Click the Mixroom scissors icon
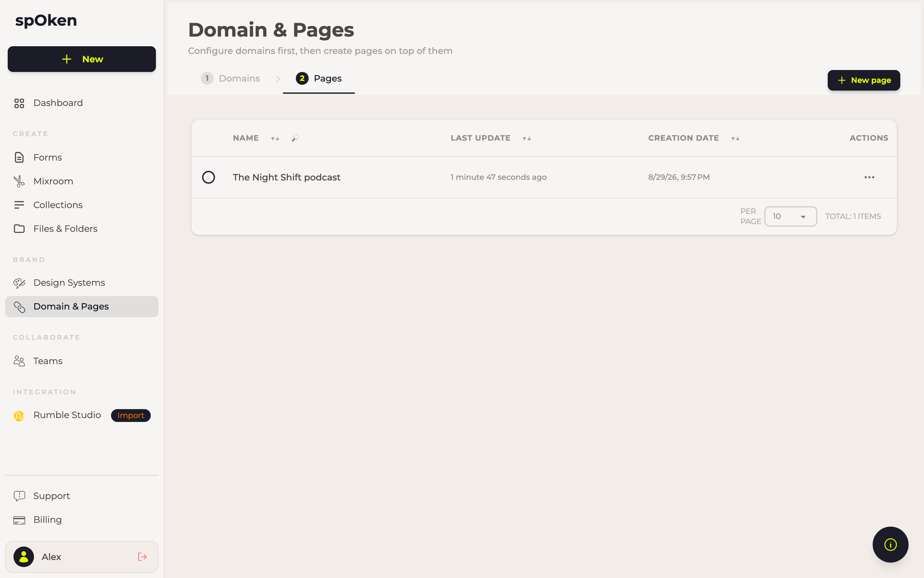 click(19, 181)
